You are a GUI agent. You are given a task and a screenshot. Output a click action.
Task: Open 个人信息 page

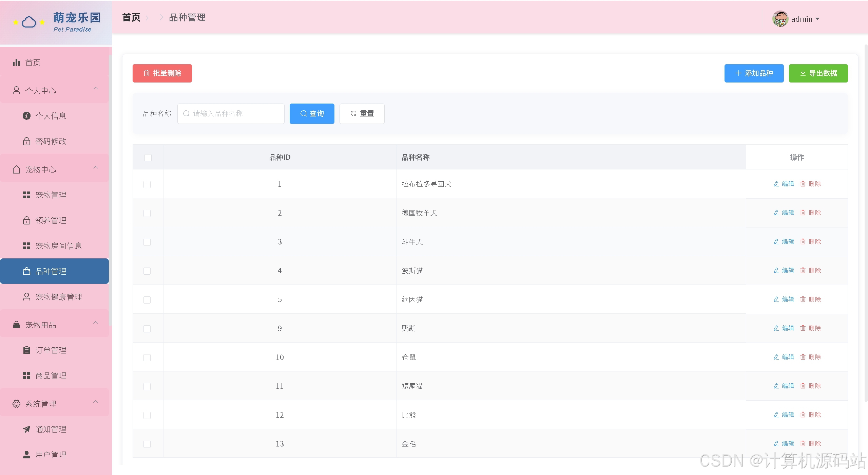54,116
